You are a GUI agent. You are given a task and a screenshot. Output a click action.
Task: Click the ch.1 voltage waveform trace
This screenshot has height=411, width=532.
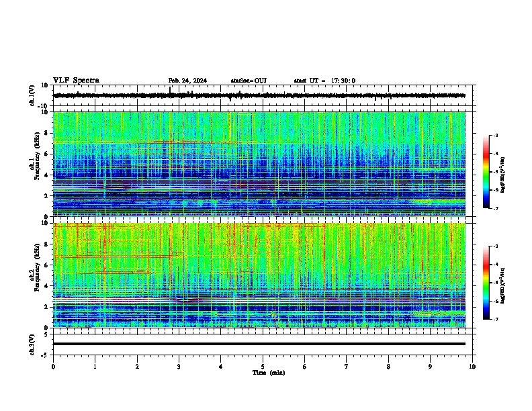point(259,95)
